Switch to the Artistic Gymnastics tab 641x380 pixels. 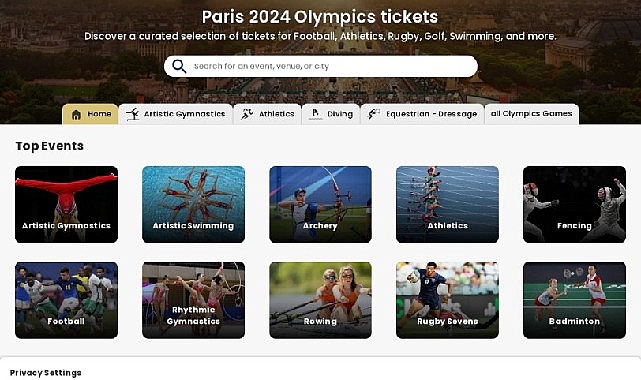tap(176, 114)
